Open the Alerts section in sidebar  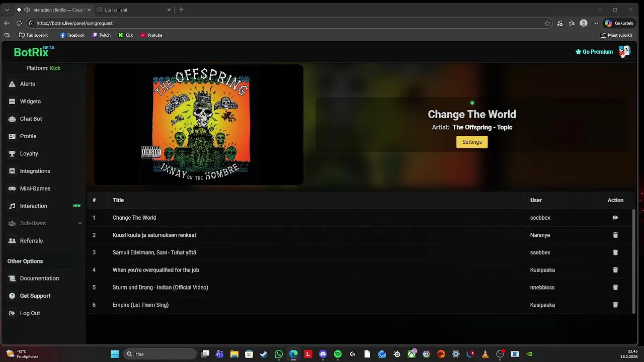point(27,84)
